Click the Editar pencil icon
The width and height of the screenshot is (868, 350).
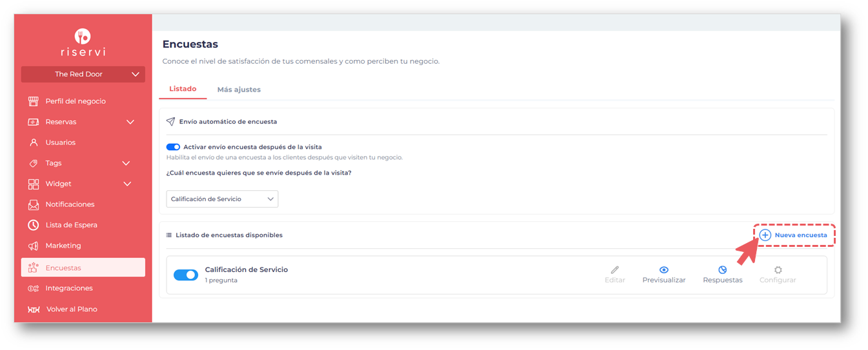[614, 270]
